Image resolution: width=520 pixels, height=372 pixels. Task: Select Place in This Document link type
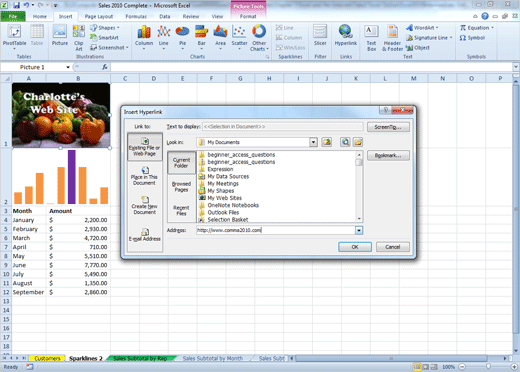tap(145, 176)
